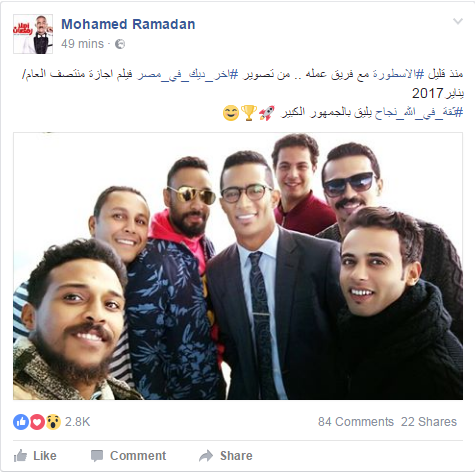Click the Comment button label

[x=138, y=456]
